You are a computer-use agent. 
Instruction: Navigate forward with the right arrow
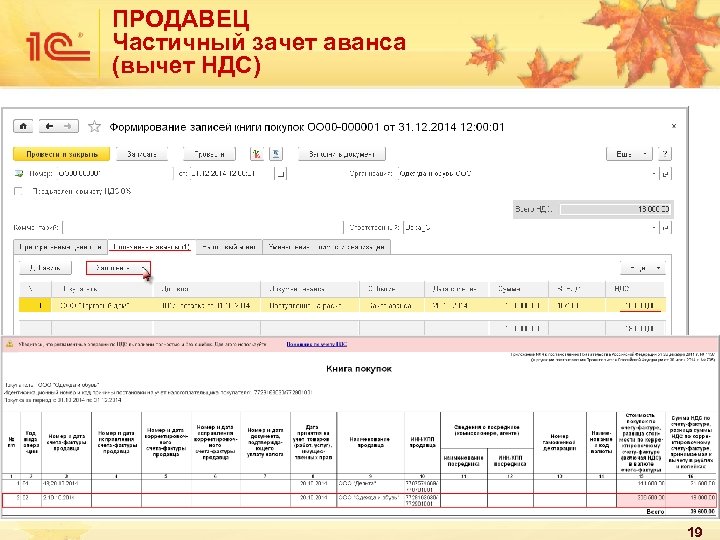[x=68, y=126]
